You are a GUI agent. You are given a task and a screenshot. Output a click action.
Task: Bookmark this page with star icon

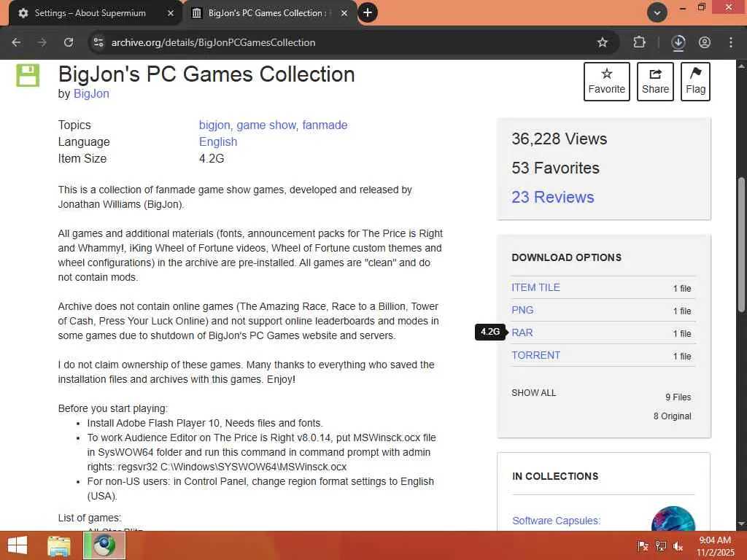pyautogui.click(x=602, y=42)
